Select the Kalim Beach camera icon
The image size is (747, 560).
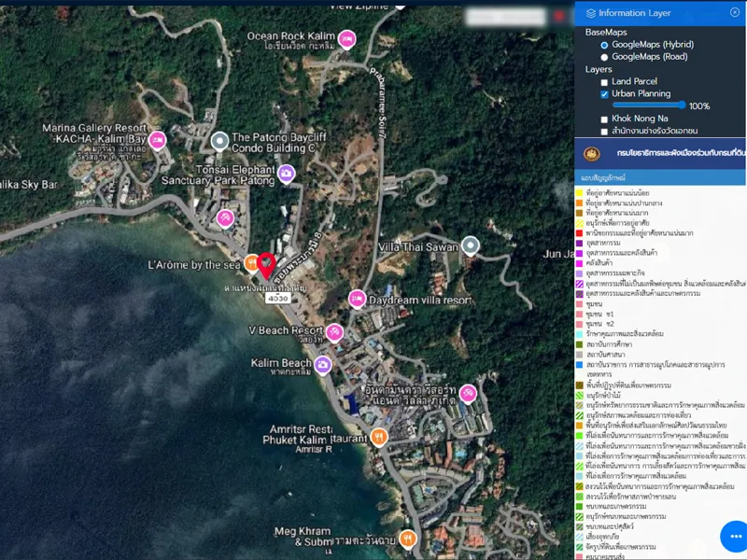(323, 364)
